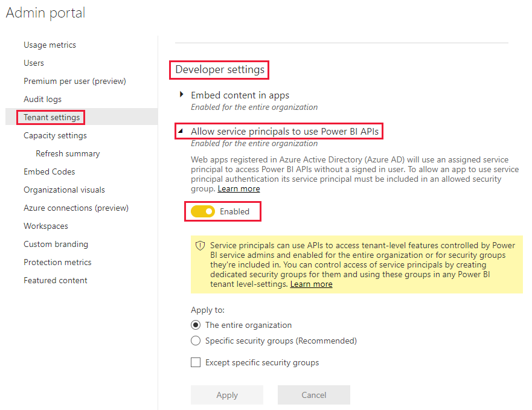Open Azure connections (preview)

(x=75, y=208)
